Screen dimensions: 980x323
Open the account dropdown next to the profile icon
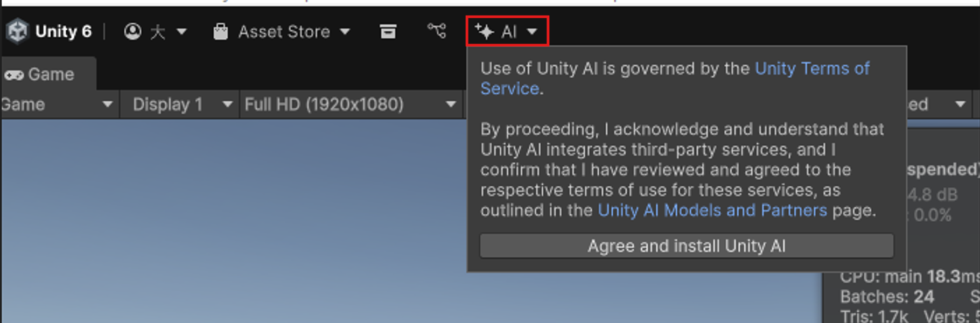coord(181,31)
